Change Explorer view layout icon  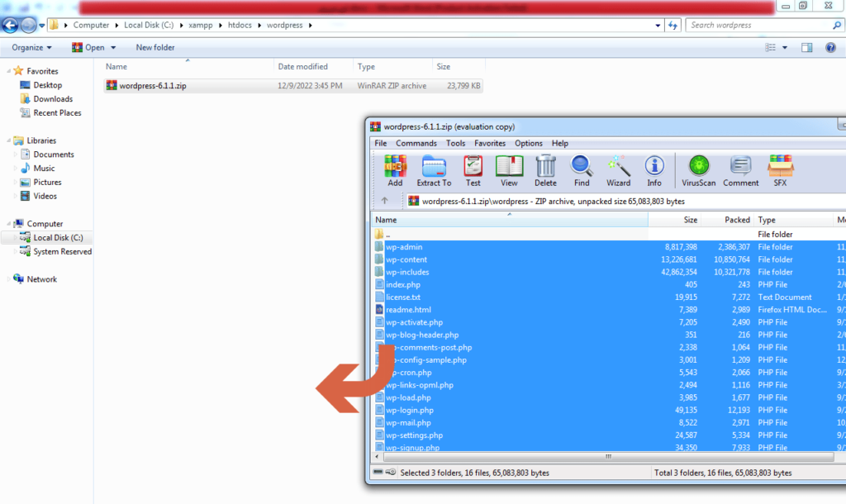771,47
